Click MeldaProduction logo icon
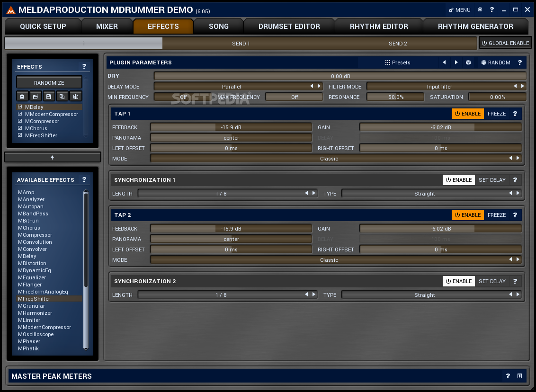Viewport: 536px width, 392px height. (11, 10)
